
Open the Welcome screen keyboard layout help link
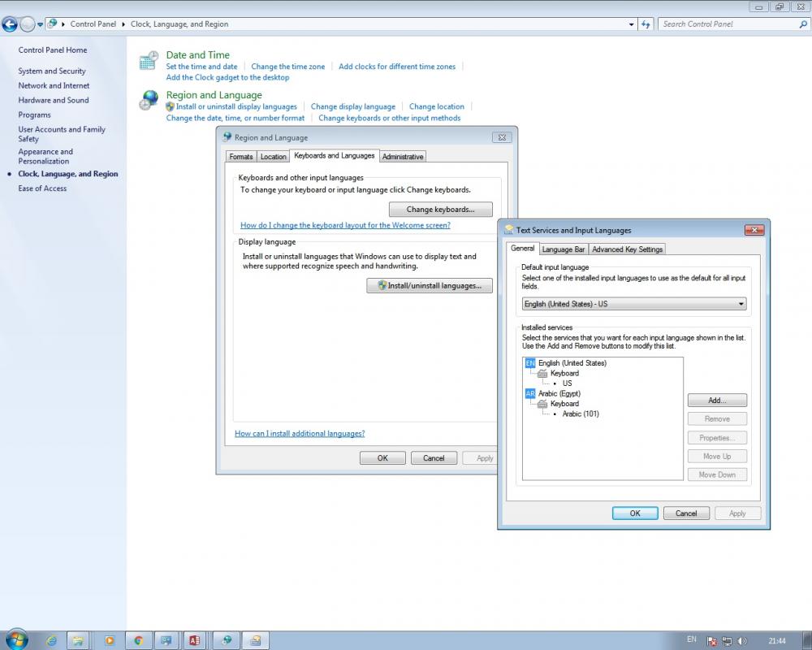[x=345, y=225]
